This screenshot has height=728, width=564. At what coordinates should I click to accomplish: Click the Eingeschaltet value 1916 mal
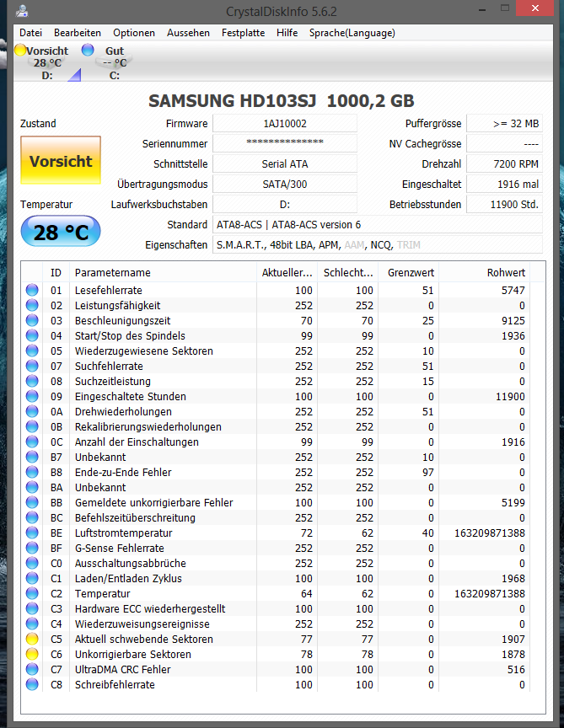(504, 184)
